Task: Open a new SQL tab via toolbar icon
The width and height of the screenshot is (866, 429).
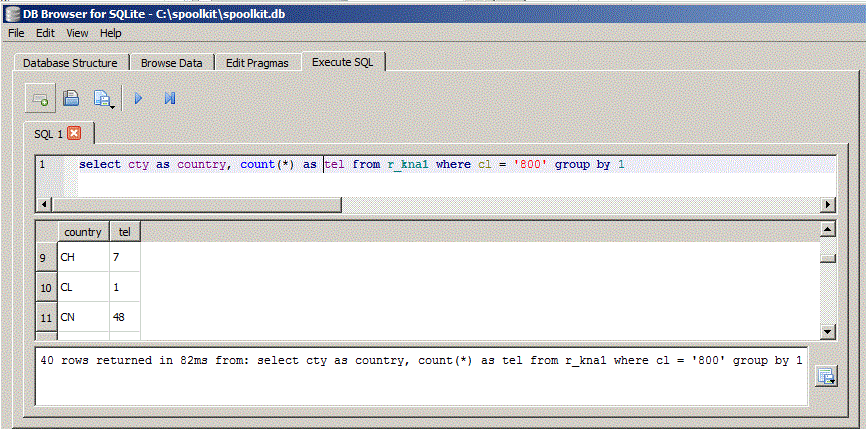Action: 40,99
